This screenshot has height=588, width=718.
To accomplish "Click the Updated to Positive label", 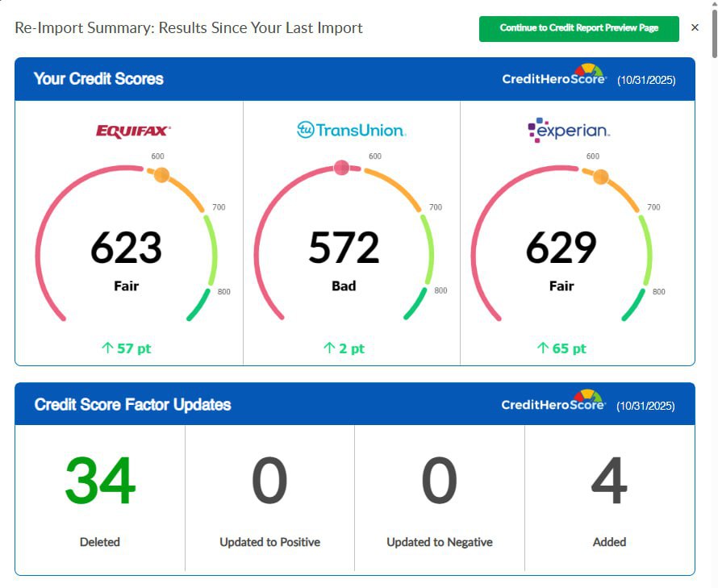I will tap(269, 542).
